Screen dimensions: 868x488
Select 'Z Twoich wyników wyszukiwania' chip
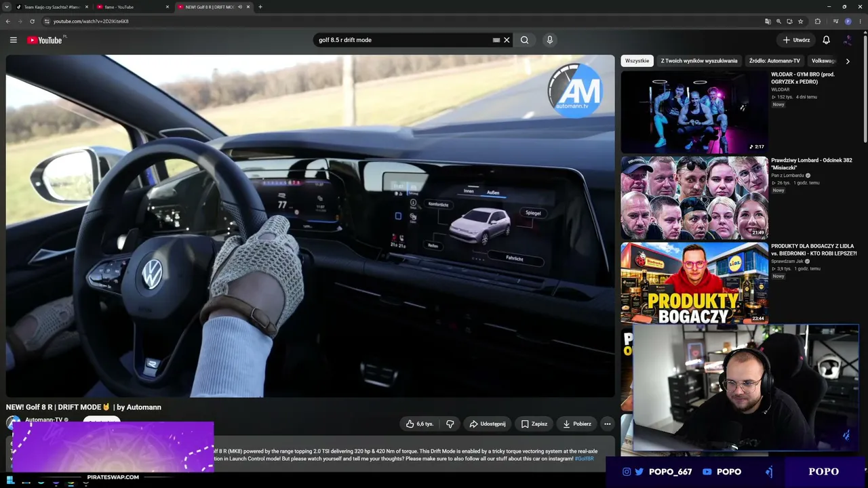coord(699,61)
